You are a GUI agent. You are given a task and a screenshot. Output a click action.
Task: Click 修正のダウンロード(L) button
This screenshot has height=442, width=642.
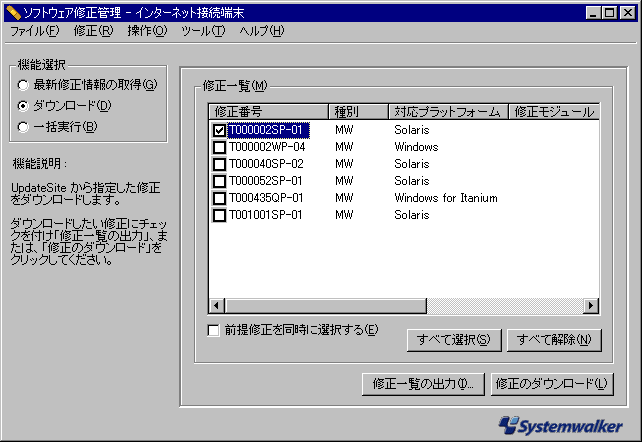552,384
